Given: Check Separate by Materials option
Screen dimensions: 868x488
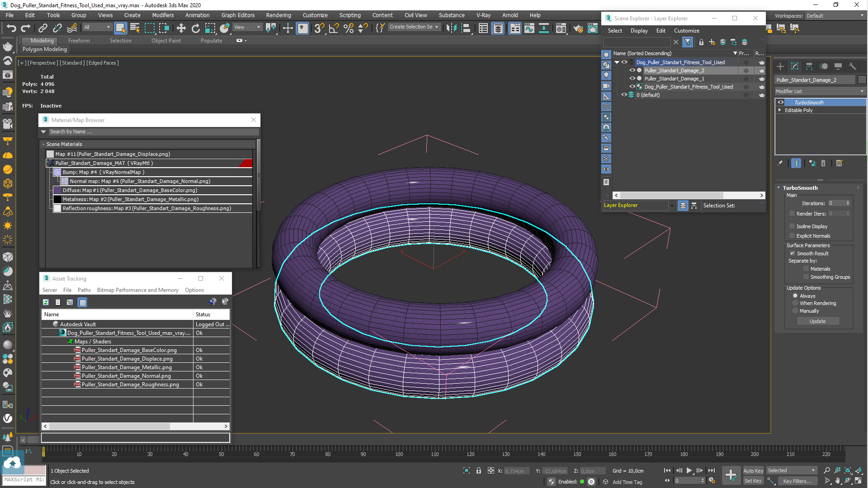Looking at the screenshot, I should coord(806,268).
